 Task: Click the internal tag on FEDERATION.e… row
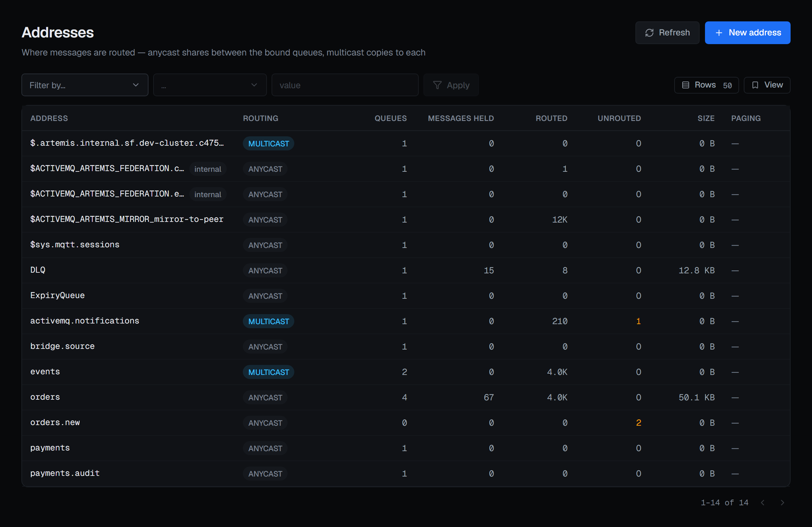click(207, 194)
